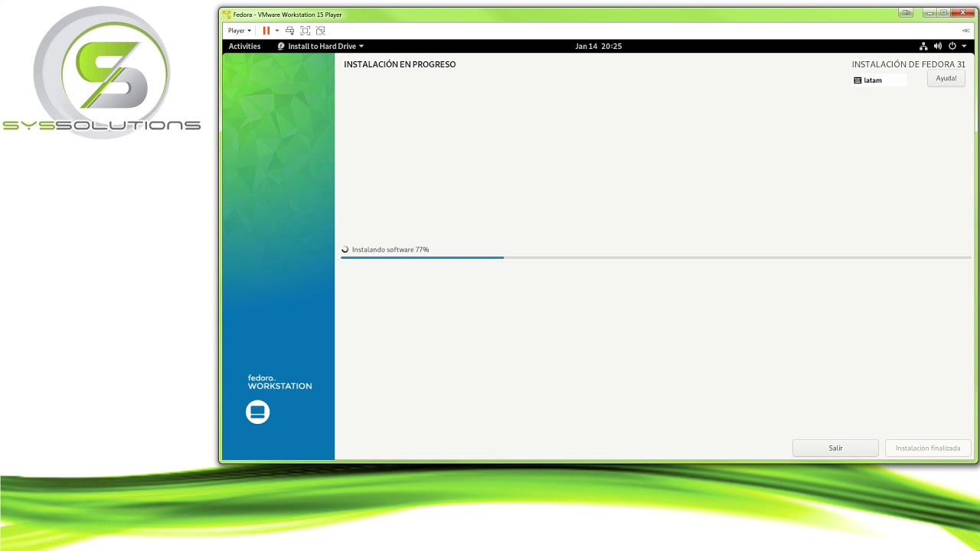Click the VMware collapse toolbar arrows icon

click(966, 31)
